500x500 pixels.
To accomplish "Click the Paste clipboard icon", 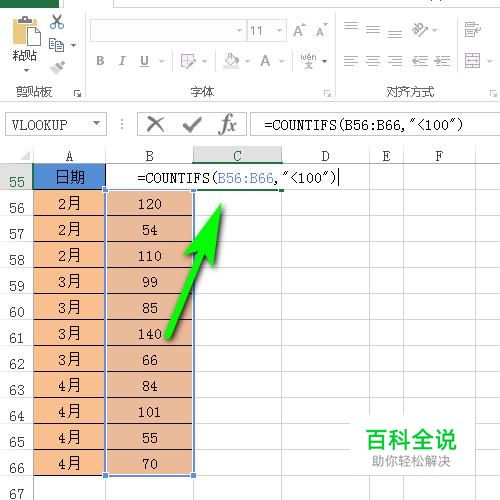I will pyautogui.click(x=26, y=31).
